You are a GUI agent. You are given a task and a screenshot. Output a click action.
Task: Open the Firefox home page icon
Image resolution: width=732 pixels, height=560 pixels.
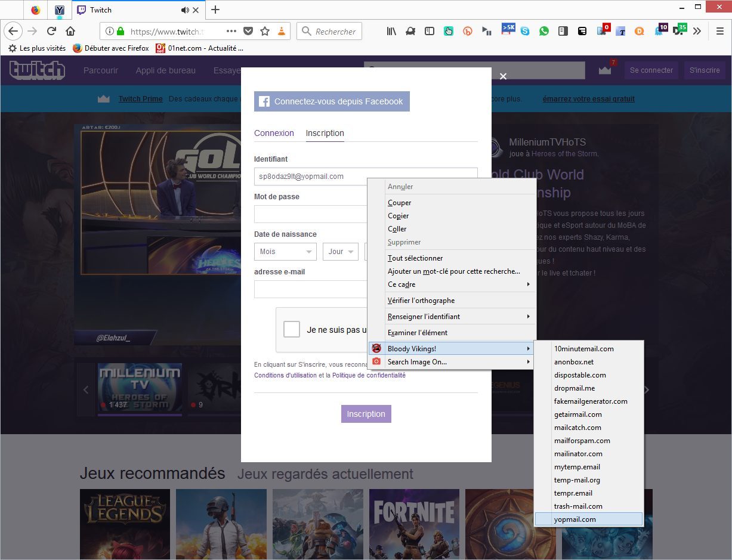point(70,31)
